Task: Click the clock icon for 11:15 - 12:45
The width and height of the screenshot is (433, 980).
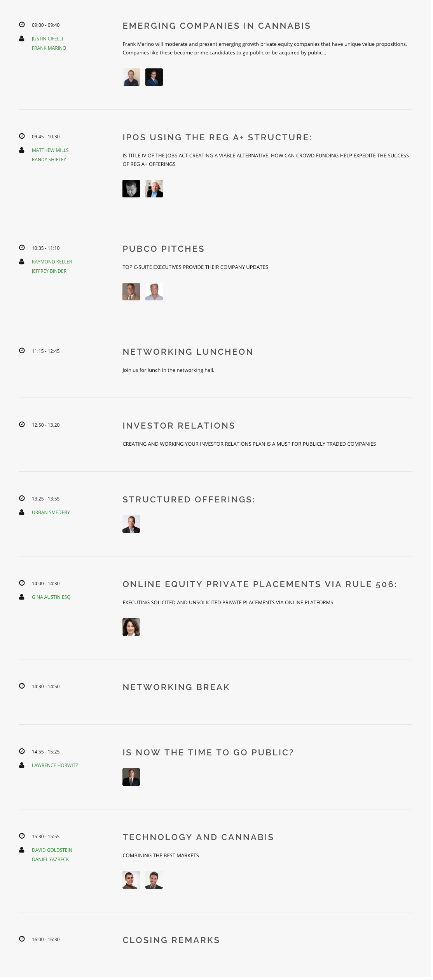Action: coord(22,351)
